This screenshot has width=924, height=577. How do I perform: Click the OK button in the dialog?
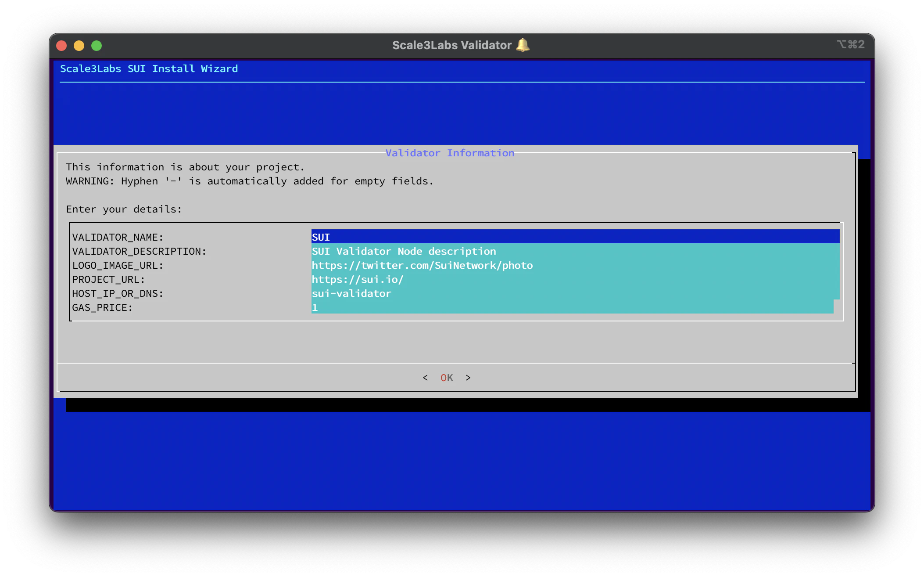pyautogui.click(x=447, y=378)
